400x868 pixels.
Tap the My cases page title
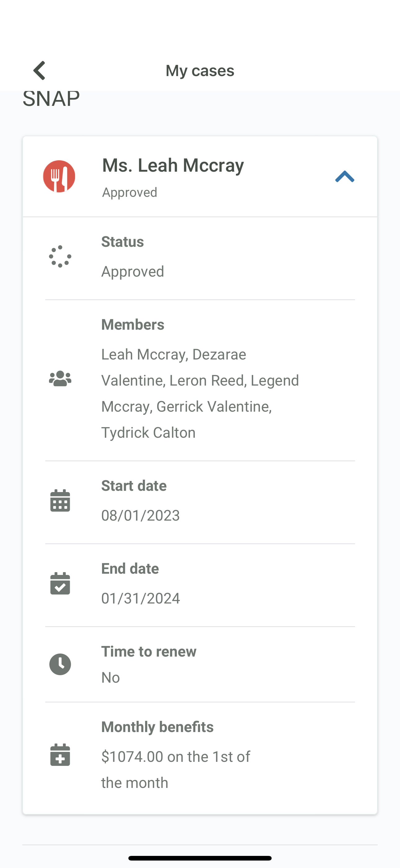pyautogui.click(x=200, y=70)
